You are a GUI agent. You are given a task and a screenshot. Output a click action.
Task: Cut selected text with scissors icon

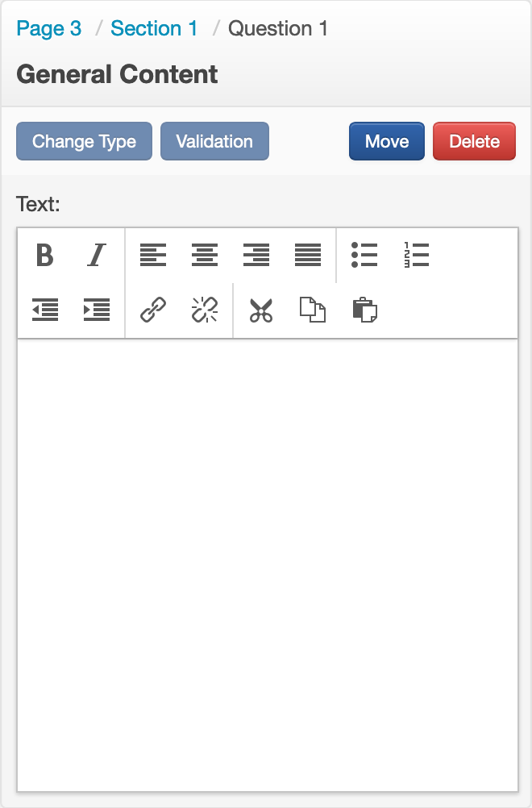coord(261,310)
